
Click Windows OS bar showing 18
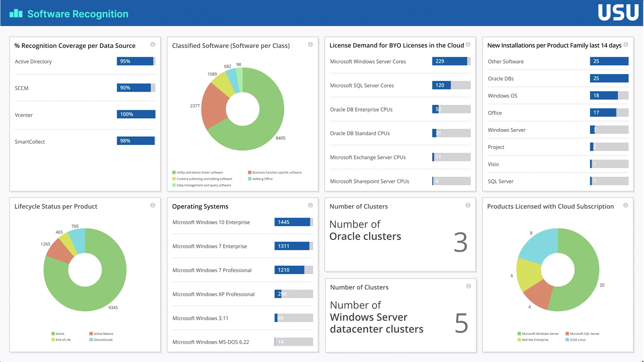[609, 95]
